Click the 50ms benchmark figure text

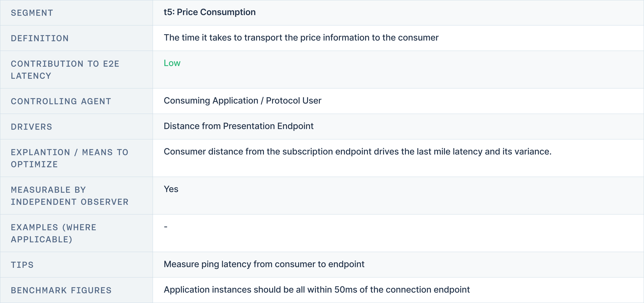(x=316, y=290)
